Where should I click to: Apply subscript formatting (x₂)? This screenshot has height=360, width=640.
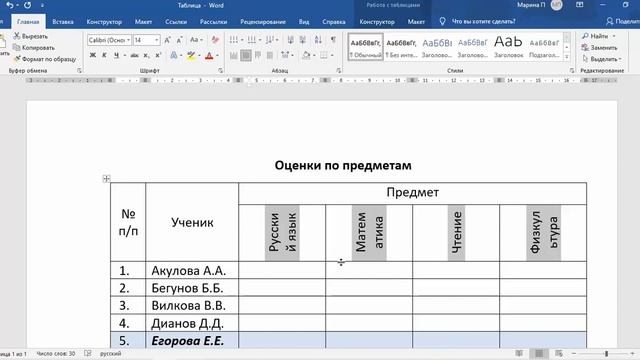pyautogui.click(x=147, y=55)
